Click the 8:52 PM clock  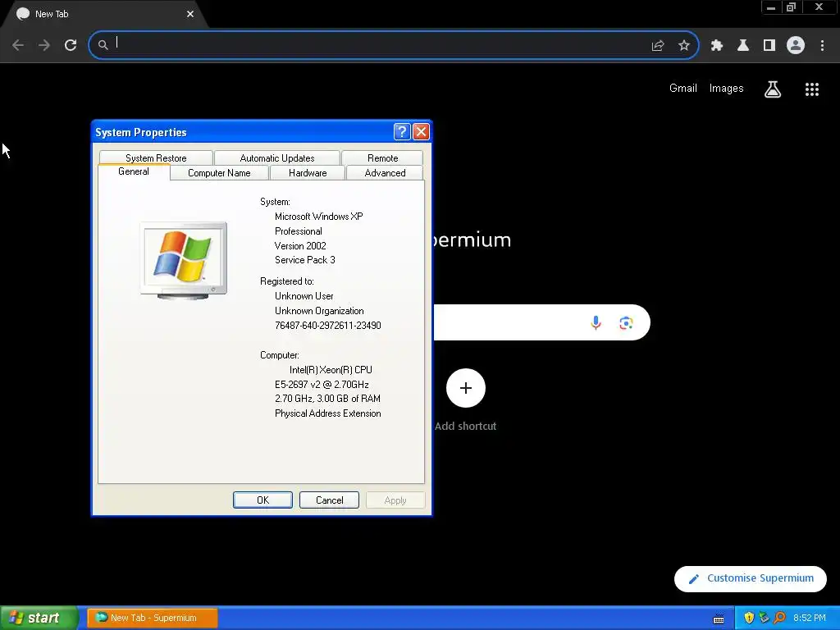click(810, 618)
